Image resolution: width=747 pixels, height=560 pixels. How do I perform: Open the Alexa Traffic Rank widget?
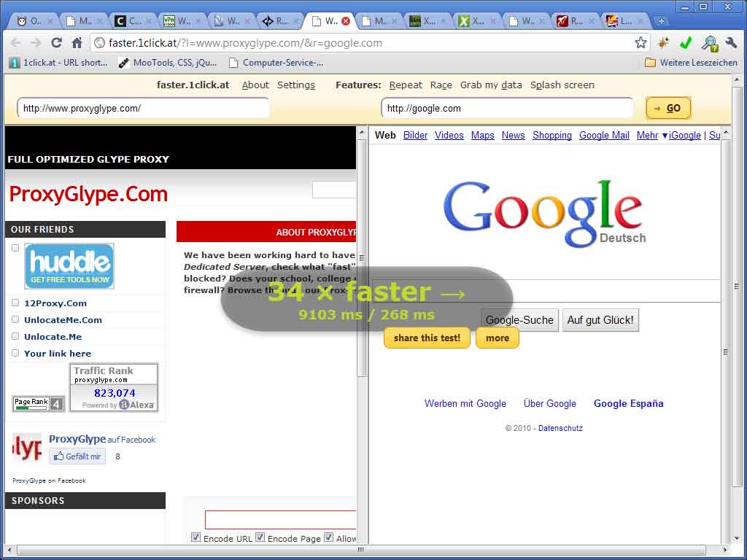pos(114,388)
